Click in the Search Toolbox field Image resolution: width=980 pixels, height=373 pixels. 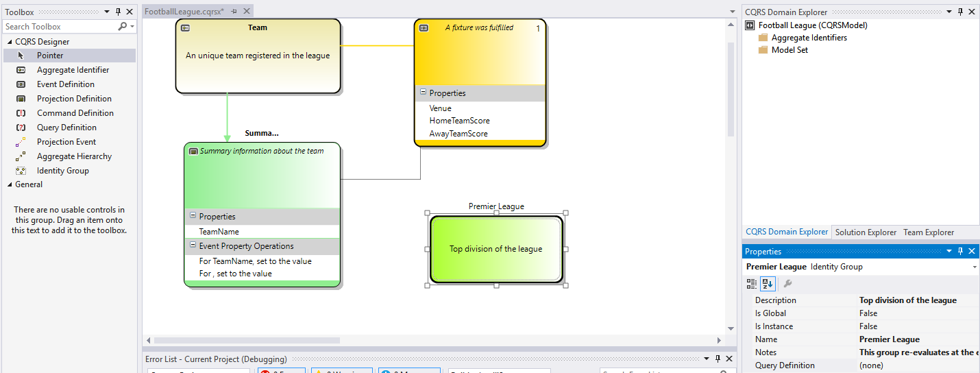click(x=60, y=26)
